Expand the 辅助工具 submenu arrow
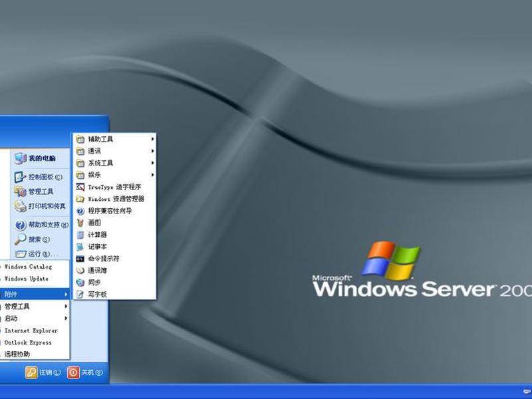Screen dimensions: 532x399 tap(153, 139)
